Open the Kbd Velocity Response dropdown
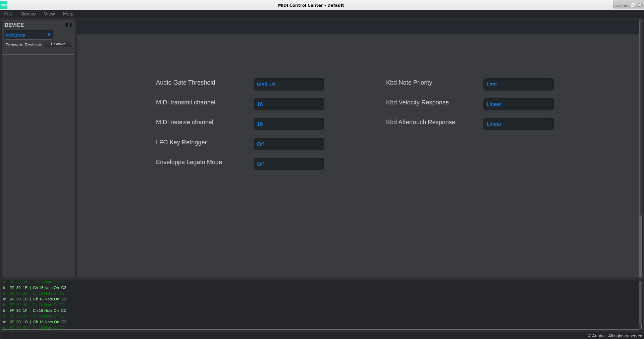The height and width of the screenshot is (339, 644). tap(519, 104)
